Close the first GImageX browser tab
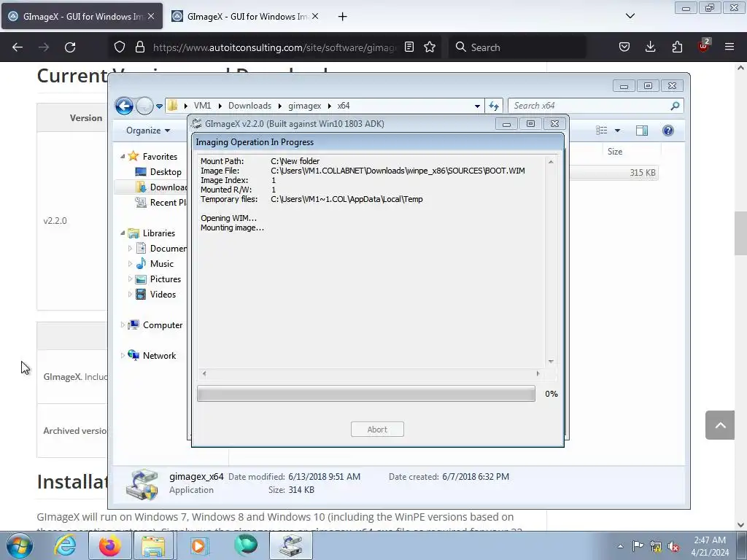The image size is (747, 560). pyautogui.click(x=151, y=16)
